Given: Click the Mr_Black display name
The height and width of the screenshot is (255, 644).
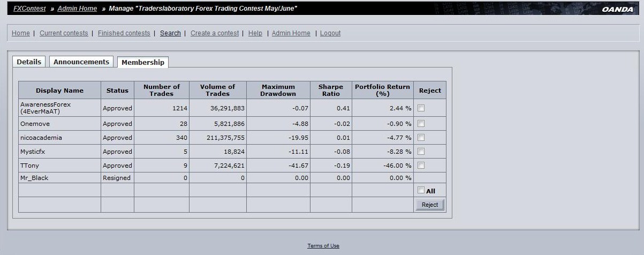Looking at the screenshot, I should [34, 178].
